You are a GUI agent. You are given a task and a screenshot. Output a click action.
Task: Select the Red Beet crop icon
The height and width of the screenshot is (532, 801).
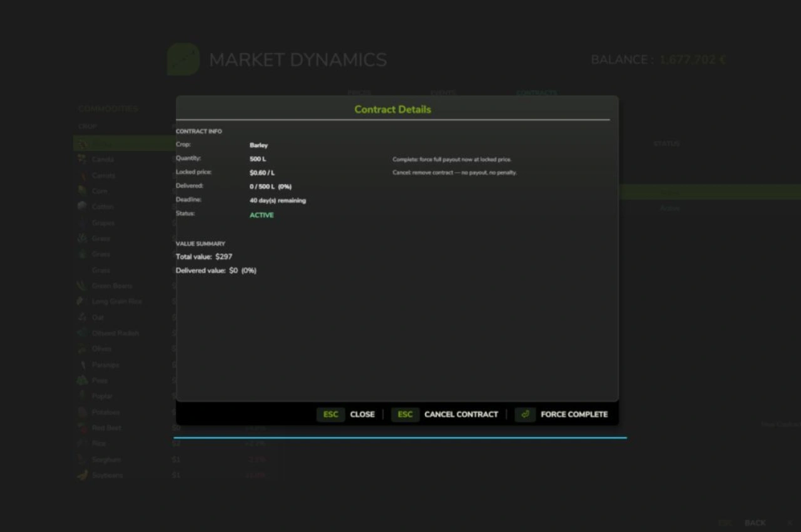82,427
